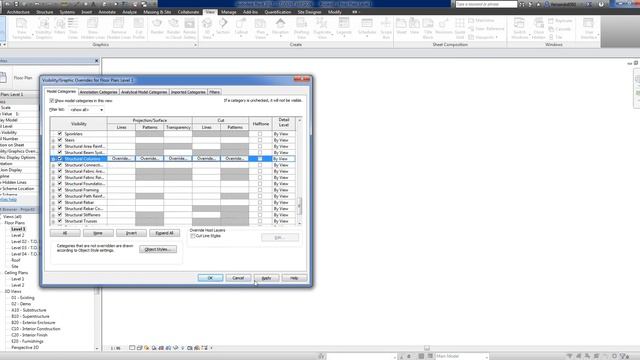640x360 pixels.
Task: Toggle Structural Framing visibility checkbox
Action: pyautogui.click(x=60, y=190)
